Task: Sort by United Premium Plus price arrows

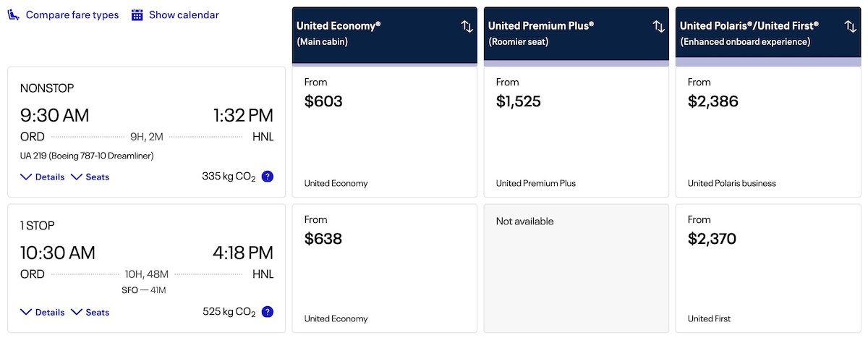Action: click(658, 27)
